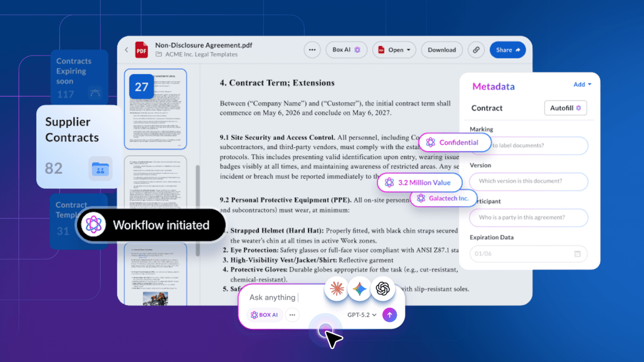
Task: Select the page thumbnail numbered 27
Action: (x=156, y=109)
